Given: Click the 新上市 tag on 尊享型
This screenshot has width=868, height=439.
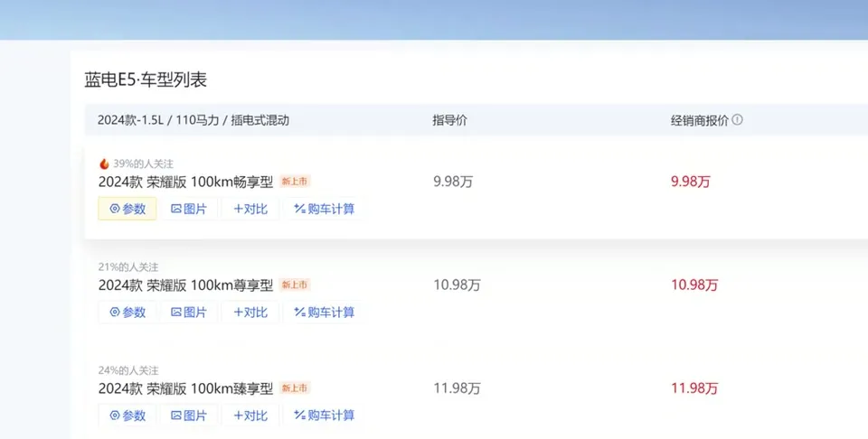Looking at the screenshot, I should [x=295, y=285].
